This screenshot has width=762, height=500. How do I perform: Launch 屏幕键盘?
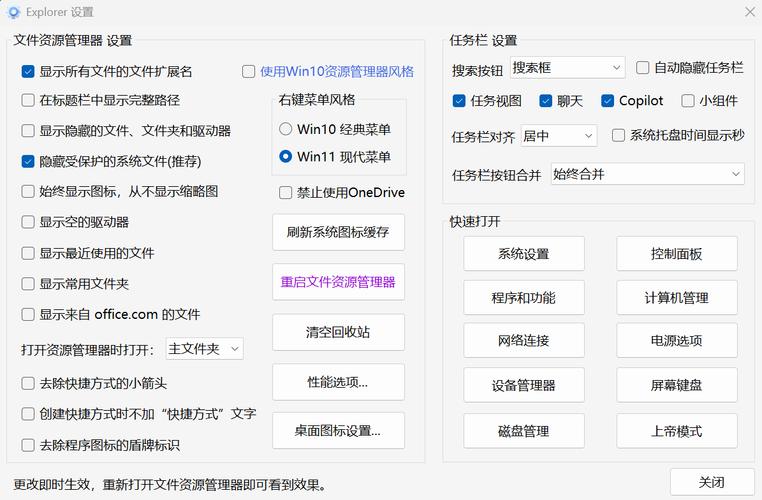click(x=677, y=385)
